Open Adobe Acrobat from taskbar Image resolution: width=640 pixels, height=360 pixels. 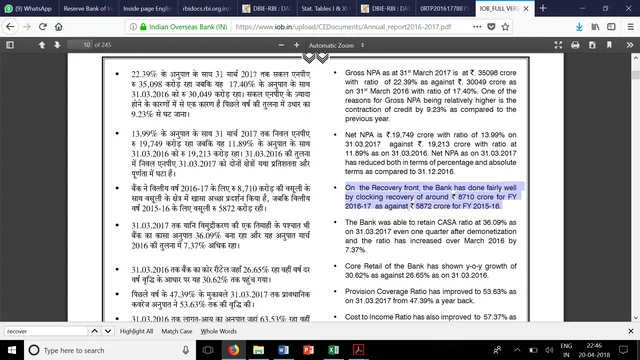click(x=358, y=350)
